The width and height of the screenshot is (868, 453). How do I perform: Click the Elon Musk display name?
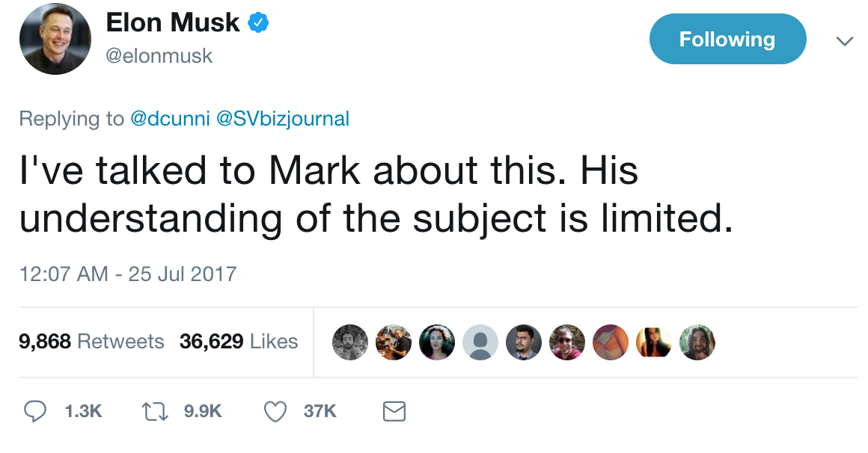pyautogui.click(x=173, y=23)
